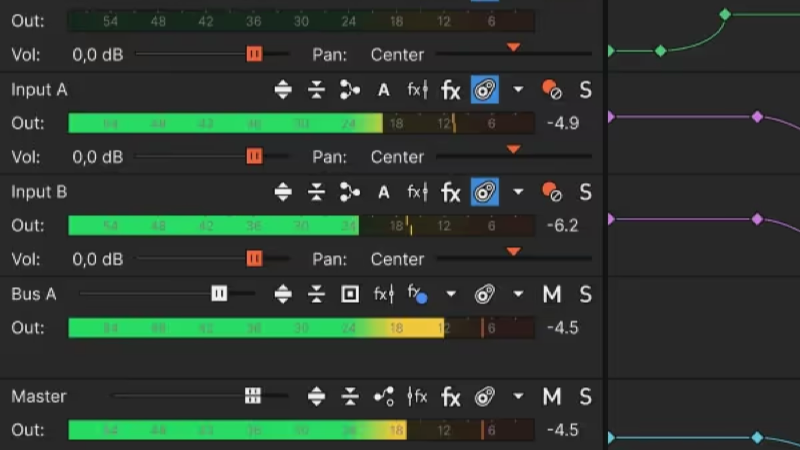Toggle automation settings on Input B

point(485,192)
